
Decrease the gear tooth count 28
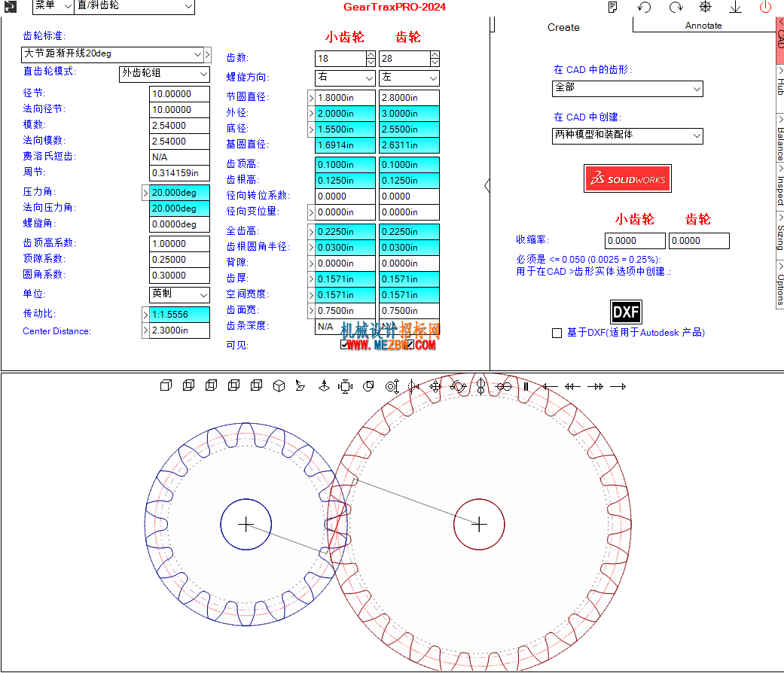pos(435,62)
